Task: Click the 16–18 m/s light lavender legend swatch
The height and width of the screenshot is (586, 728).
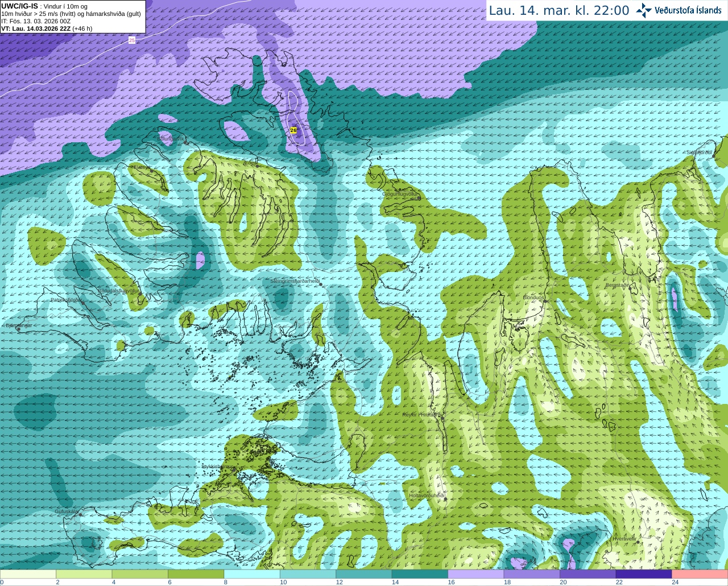Action: [476, 574]
